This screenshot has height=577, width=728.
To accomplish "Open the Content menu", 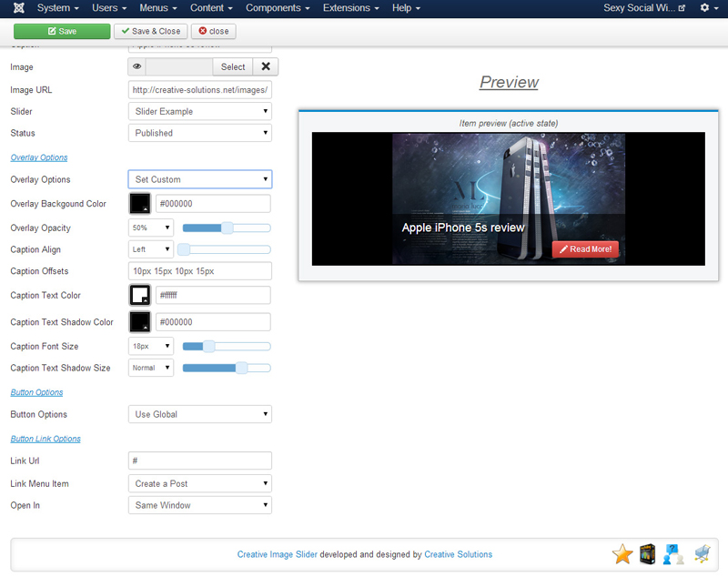I will (211, 8).
